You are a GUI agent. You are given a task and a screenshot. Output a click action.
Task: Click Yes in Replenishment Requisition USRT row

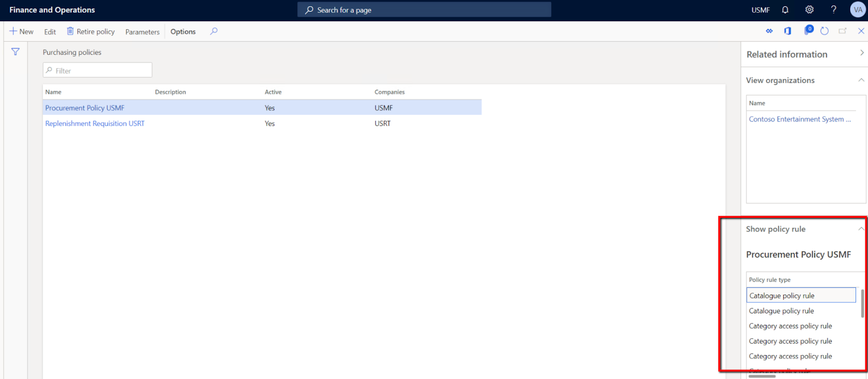pyautogui.click(x=270, y=124)
